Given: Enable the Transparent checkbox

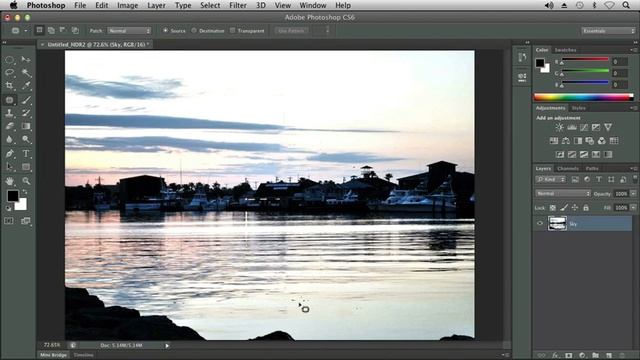Looking at the screenshot, I should [x=233, y=31].
